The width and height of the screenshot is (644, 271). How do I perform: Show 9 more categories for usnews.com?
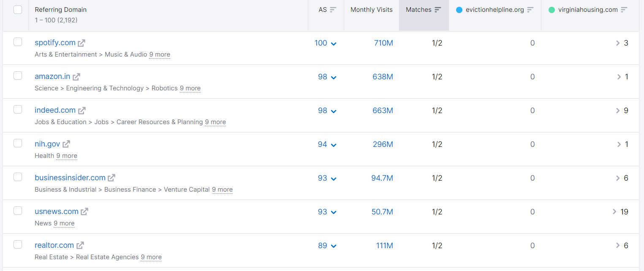(64, 223)
